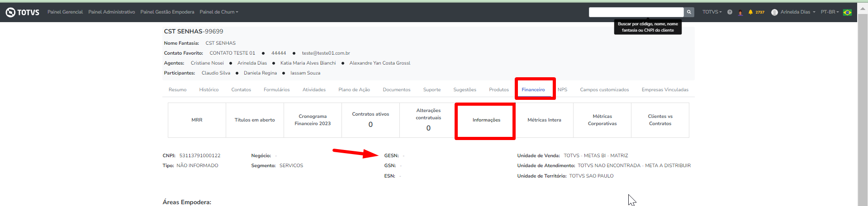This screenshot has height=206, width=868.
Task: Open the Painel de Churn dropdown
Action: tap(219, 12)
